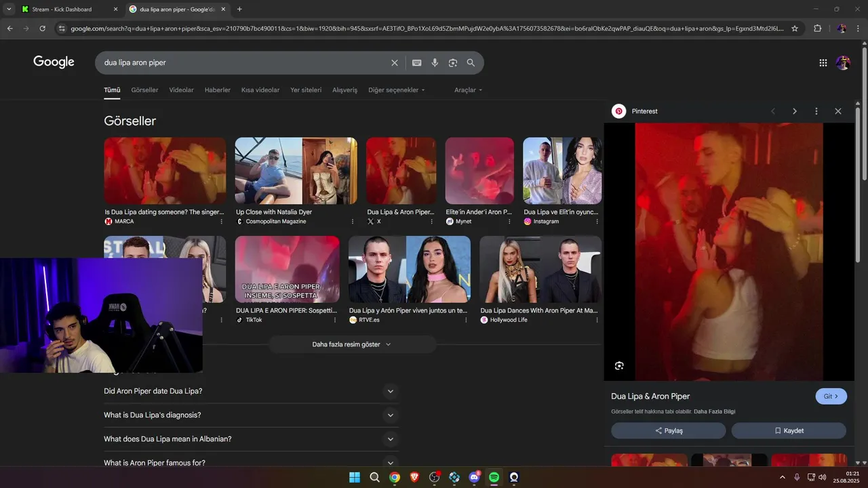Switch to the Kısa videolar tab
Screen dimensions: 868x488
(260, 90)
